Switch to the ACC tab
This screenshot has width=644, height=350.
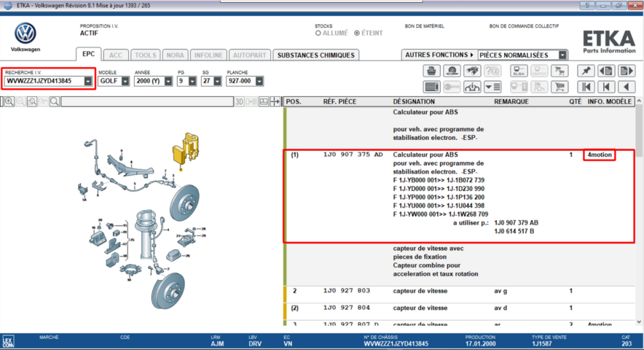point(116,55)
